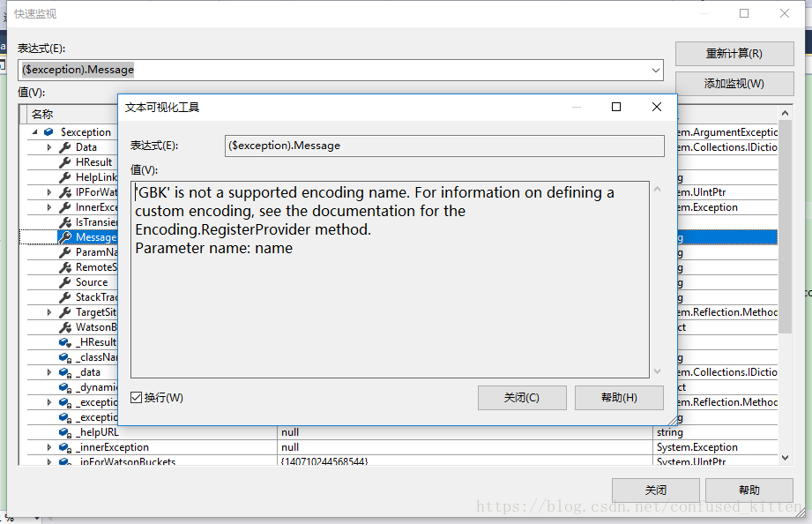The image size is (812, 524).
Task: Click the 帮助 button in QuickWatch window
Action: [749, 490]
